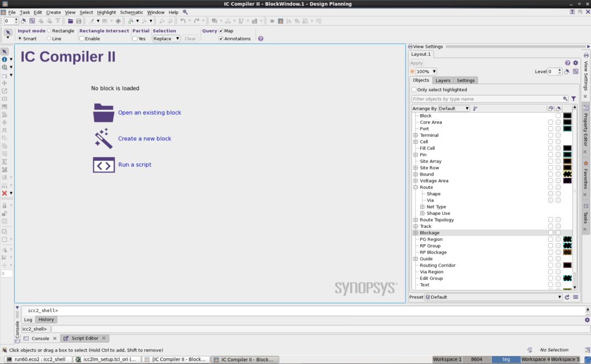
Task: Click the reload preset icon
Action: (x=567, y=297)
